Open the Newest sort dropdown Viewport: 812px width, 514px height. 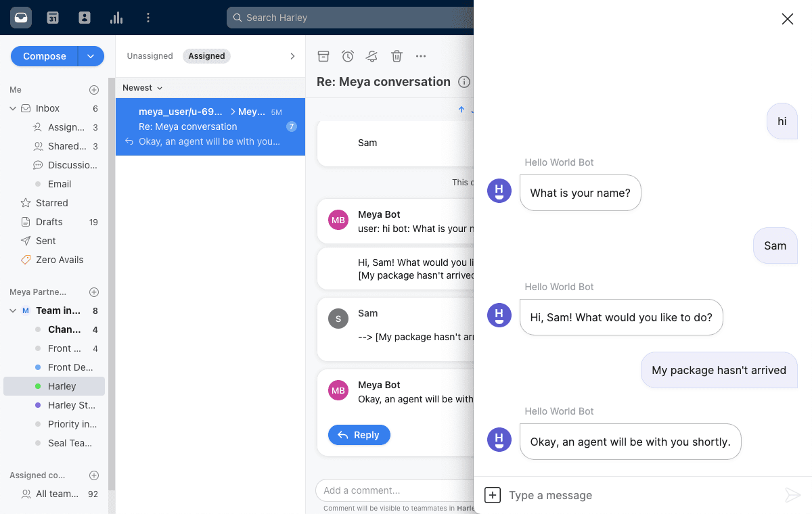142,88
